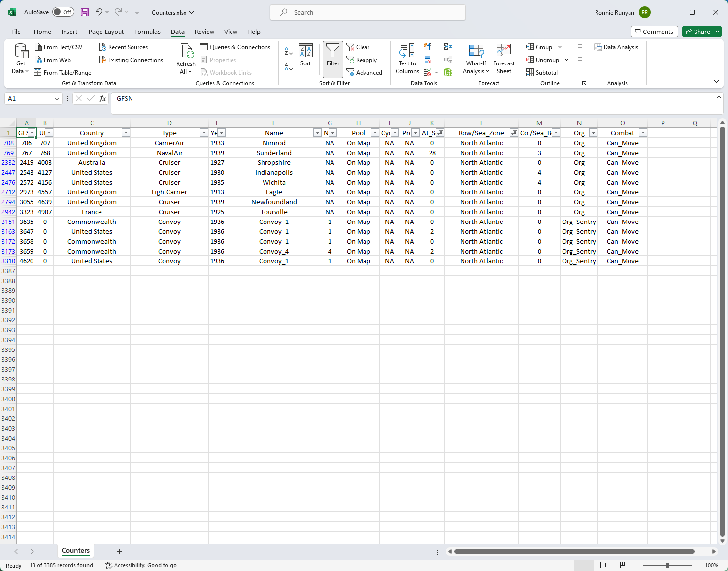Click the Save icon in title bar
728x571 pixels.
point(85,12)
